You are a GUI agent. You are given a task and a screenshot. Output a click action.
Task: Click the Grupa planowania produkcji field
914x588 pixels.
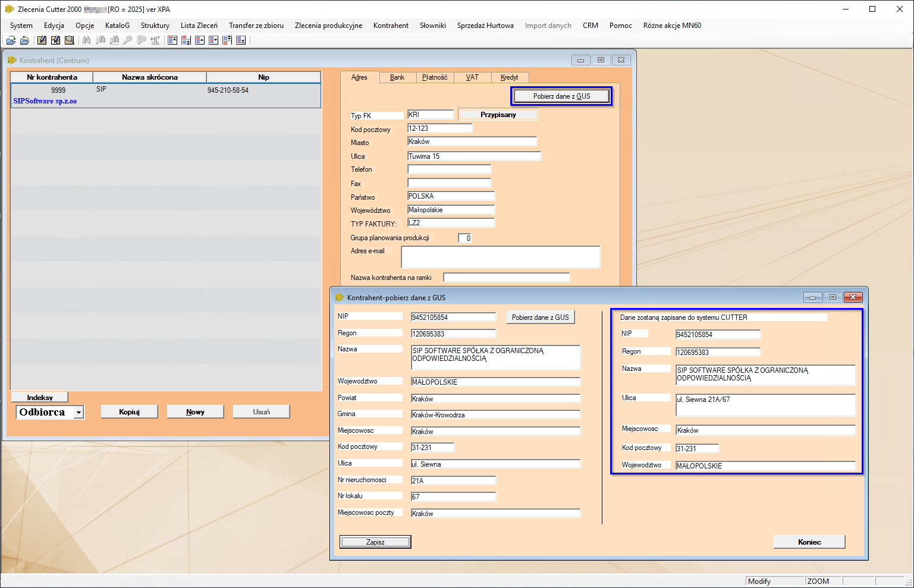pyautogui.click(x=465, y=238)
